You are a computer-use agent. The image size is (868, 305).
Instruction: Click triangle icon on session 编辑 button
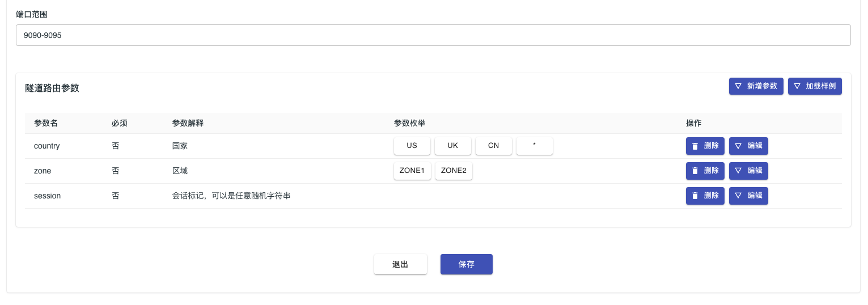coord(738,196)
